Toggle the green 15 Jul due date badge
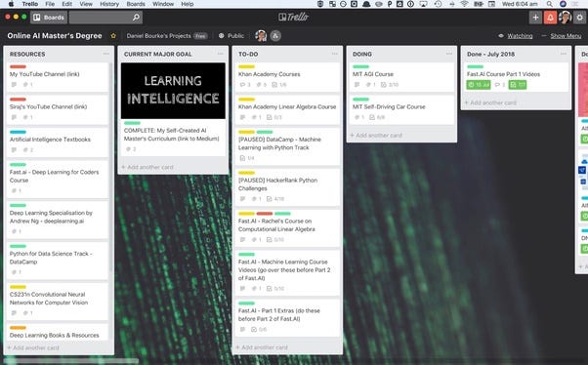Image resolution: width=588 pixels, height=365 pixels. click(x=479, y=85)
